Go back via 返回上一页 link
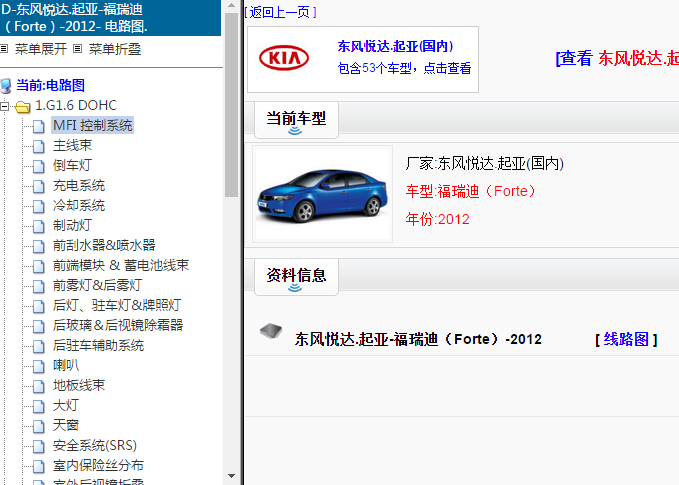The width and height of the screenshot is (679, 485). click(x=280, y=12)
